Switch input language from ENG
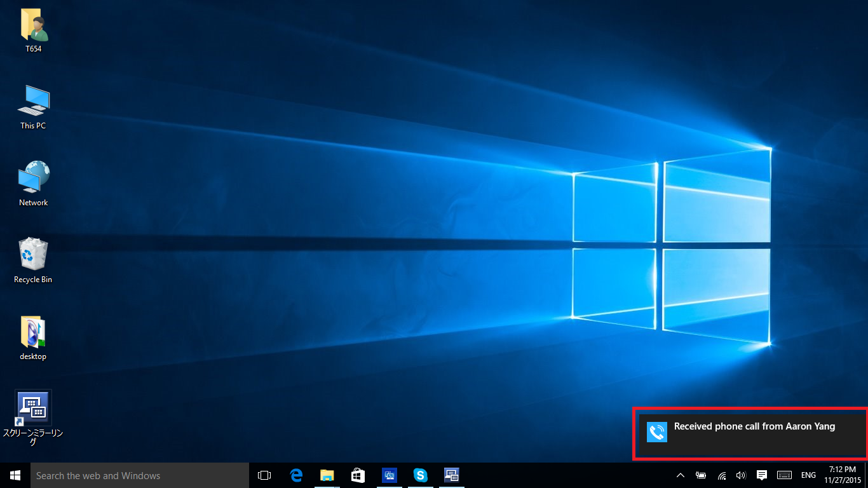This screenshot has width=868, height=488. (808, 475)
